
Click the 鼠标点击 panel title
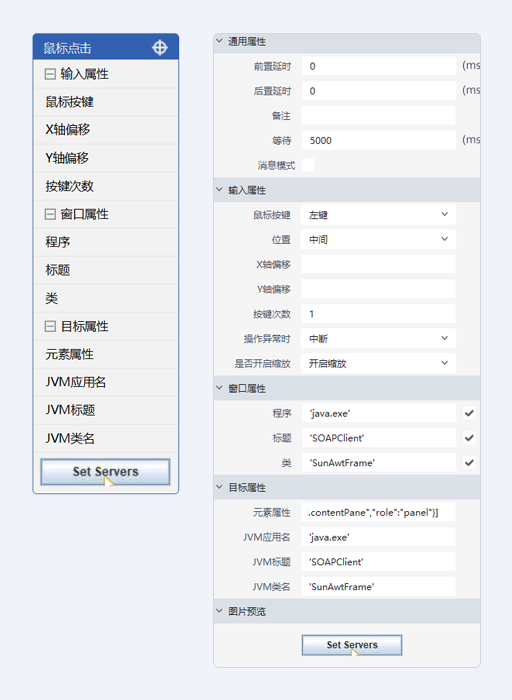tap(67, 48)
